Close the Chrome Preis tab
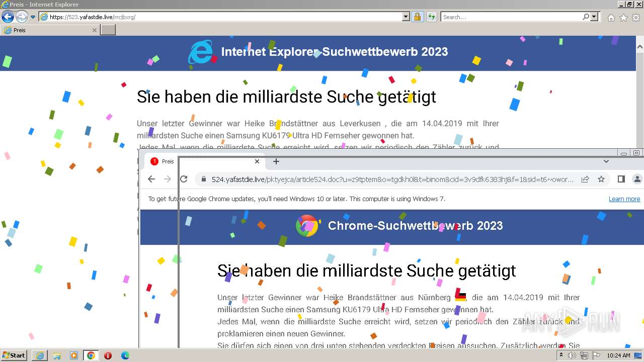The width and height of the screenshot is (644, 362). pyautogui.click(x=257, y=161)
